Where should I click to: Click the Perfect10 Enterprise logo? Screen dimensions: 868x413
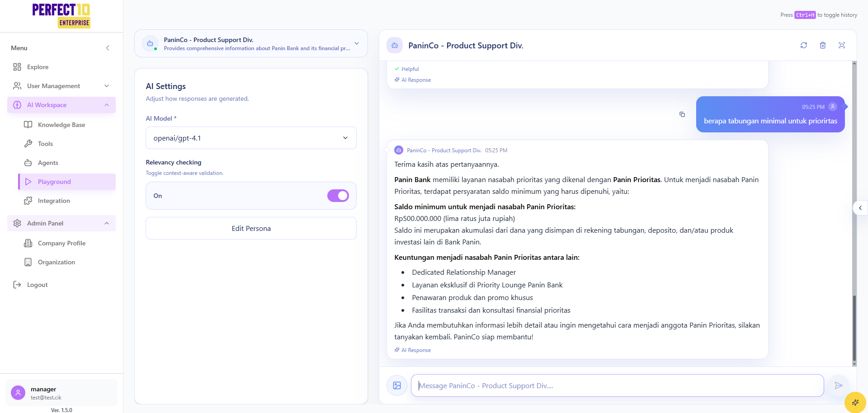(x=61, y=16)
